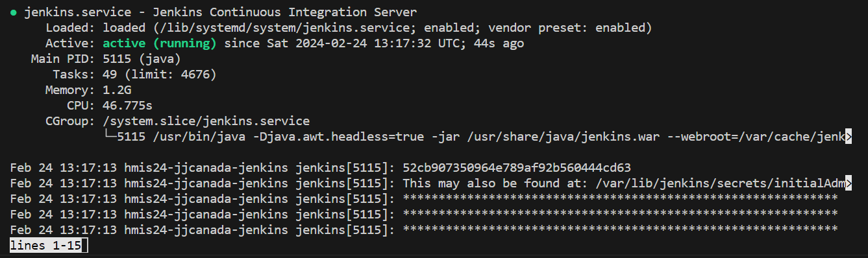Click the password 52cb907350964e789af92b560444cd63
868x258 pixels.
tap(517, 168)
